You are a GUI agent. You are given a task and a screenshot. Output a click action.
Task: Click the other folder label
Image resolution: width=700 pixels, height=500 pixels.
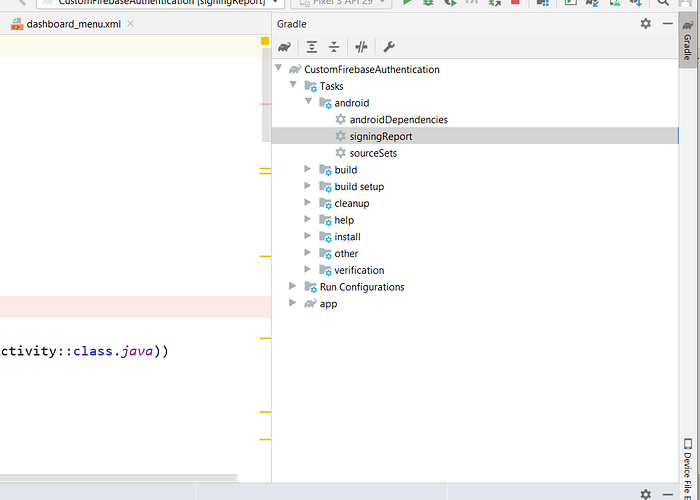(346, 254)
